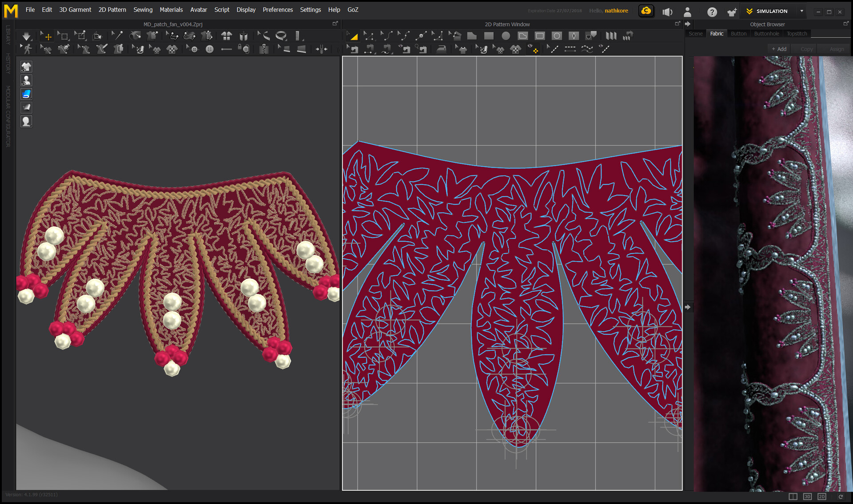
Task: Select the Iron tool in the 2D toolbar
Action: (441, 49)
